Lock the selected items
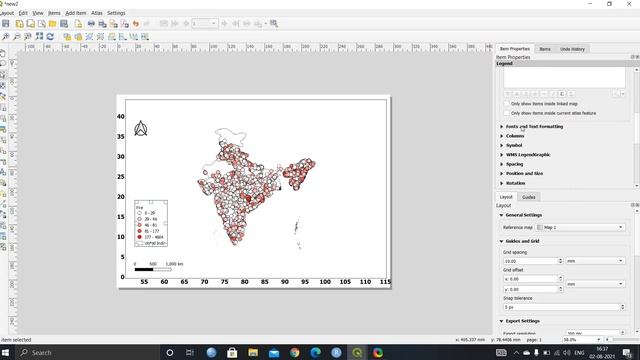Viewport: 640px width, 360px height. tap(67, 37)
